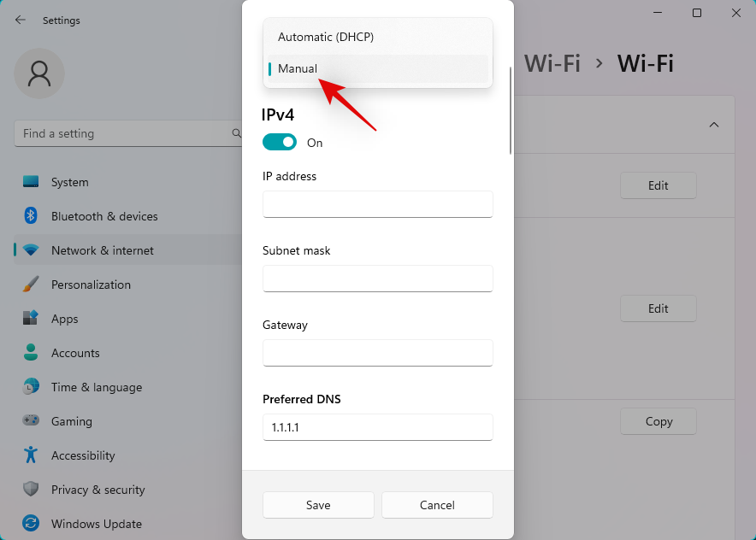Open Privacy & security shield icon
The height and width of the screenshot is (540, 756).
pyautogui.click(x=29, y=490)
